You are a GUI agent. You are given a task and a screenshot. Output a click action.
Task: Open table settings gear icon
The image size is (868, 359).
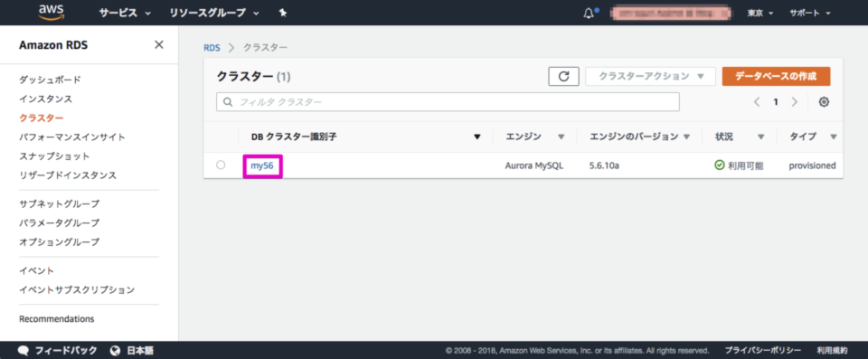click(x=824, y=102)
